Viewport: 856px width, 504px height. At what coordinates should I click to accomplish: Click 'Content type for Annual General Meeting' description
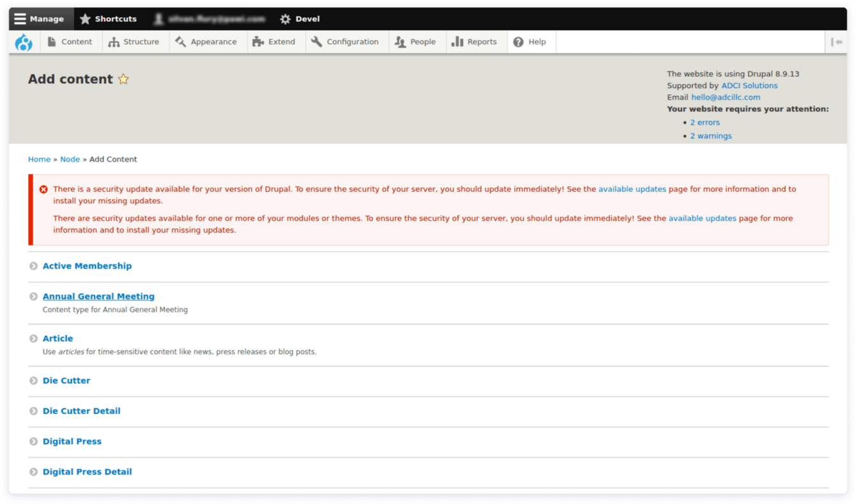tap(115, 310)
